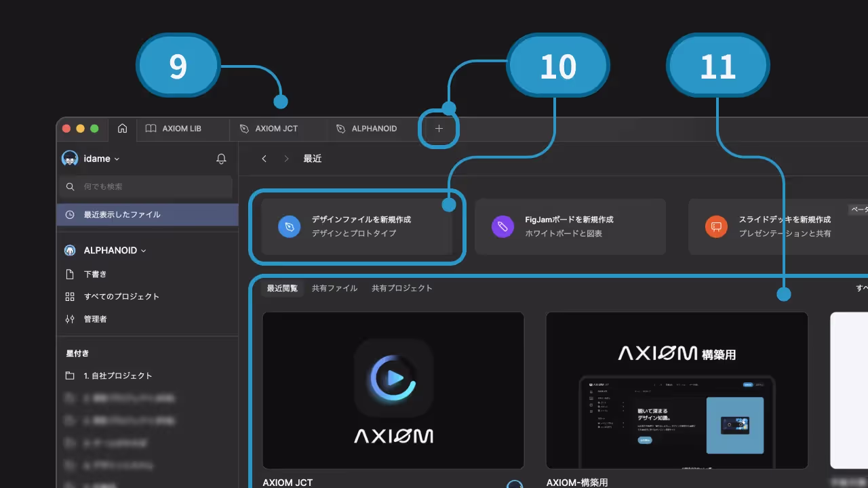
Task: Click the AXIOM JCT file name
Action: 288,483
